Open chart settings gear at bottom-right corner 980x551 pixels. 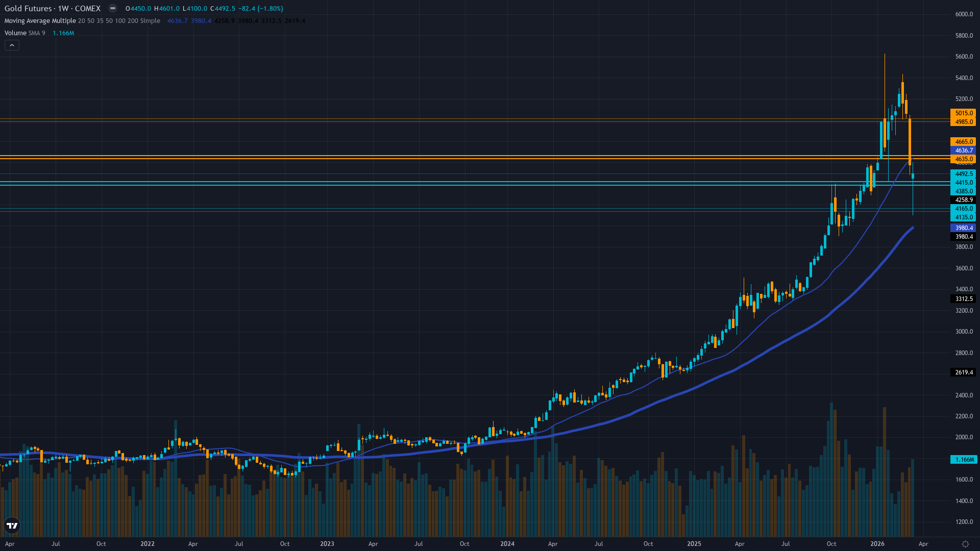965,544
